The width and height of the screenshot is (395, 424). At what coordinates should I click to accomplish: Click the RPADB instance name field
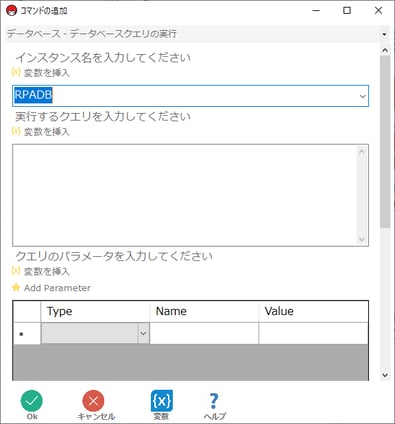click(x=190, y=96)
